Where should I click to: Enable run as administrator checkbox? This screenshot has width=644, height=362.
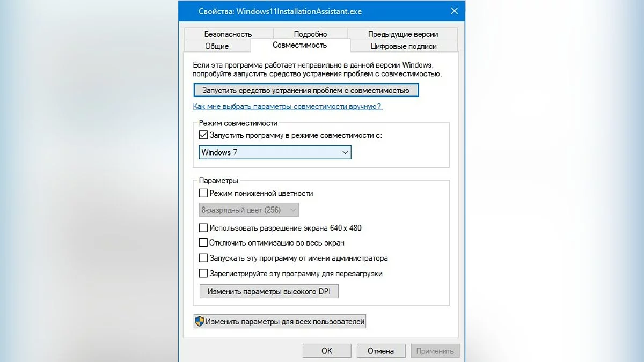coord(203,258)
